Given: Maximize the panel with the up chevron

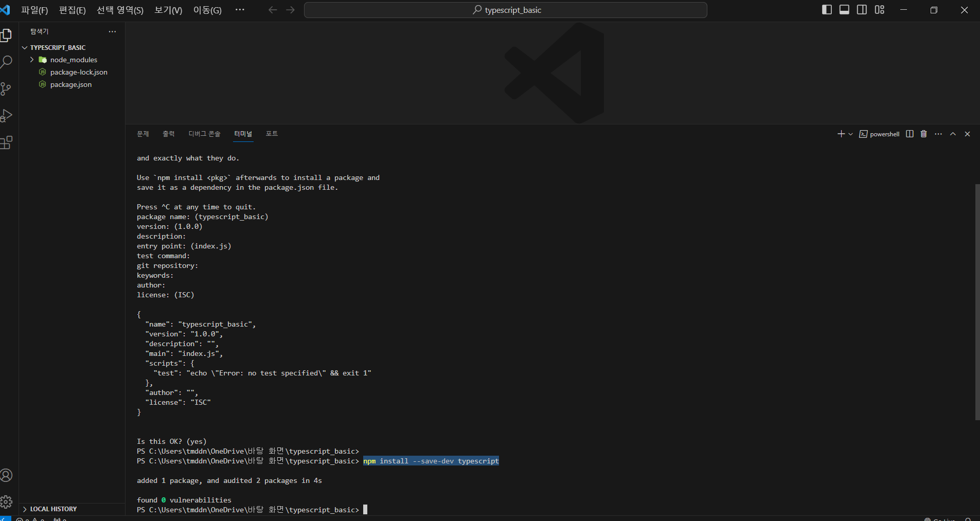Looking at the screenshot, I should [953, 134].
